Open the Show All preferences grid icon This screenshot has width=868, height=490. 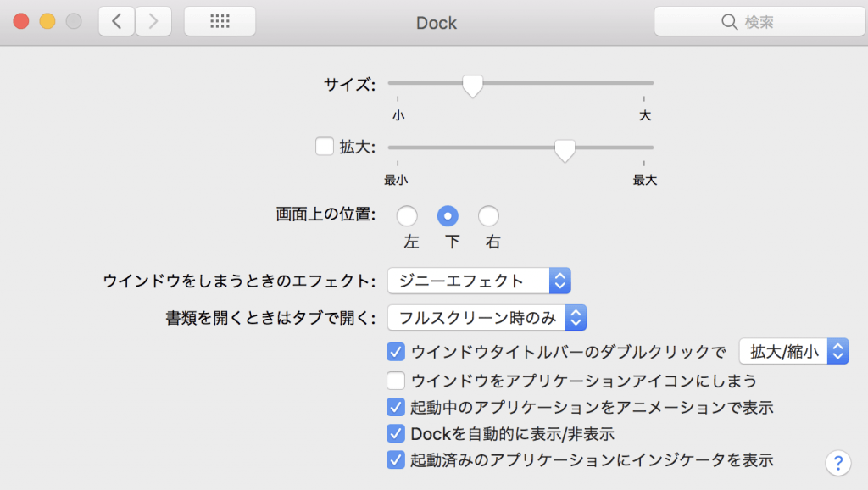tap(220, 20)
